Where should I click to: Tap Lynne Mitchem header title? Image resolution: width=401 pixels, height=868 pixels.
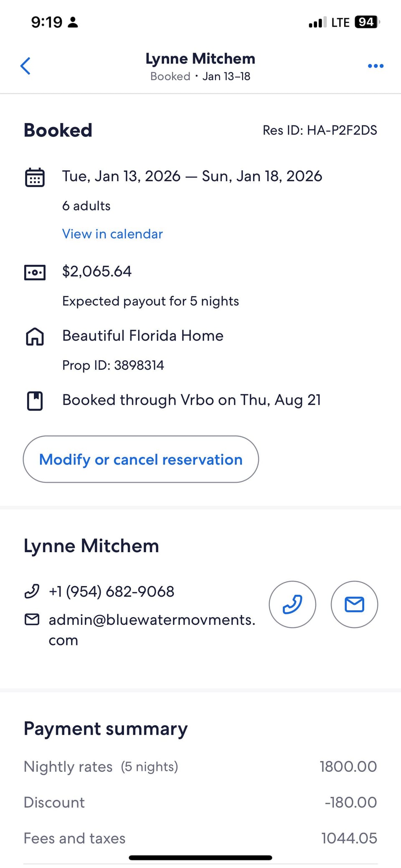coord(200,59)
